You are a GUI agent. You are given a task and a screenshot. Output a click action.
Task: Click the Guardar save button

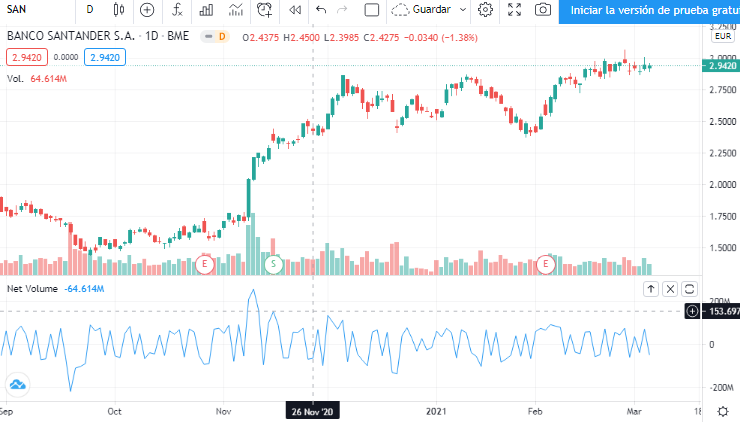coord(421,9)
